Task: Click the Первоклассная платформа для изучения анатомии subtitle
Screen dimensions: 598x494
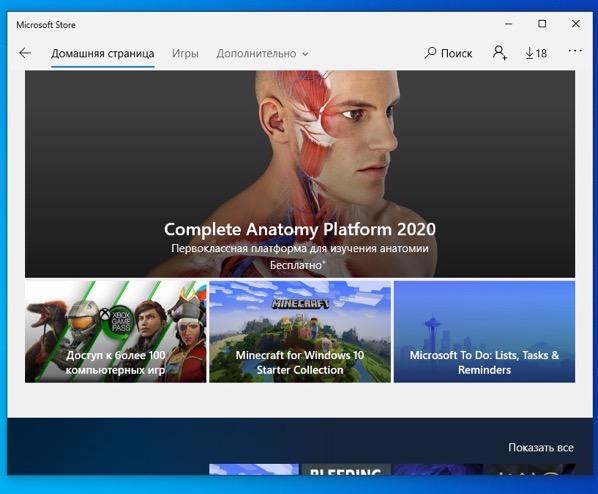Action: 300,248
